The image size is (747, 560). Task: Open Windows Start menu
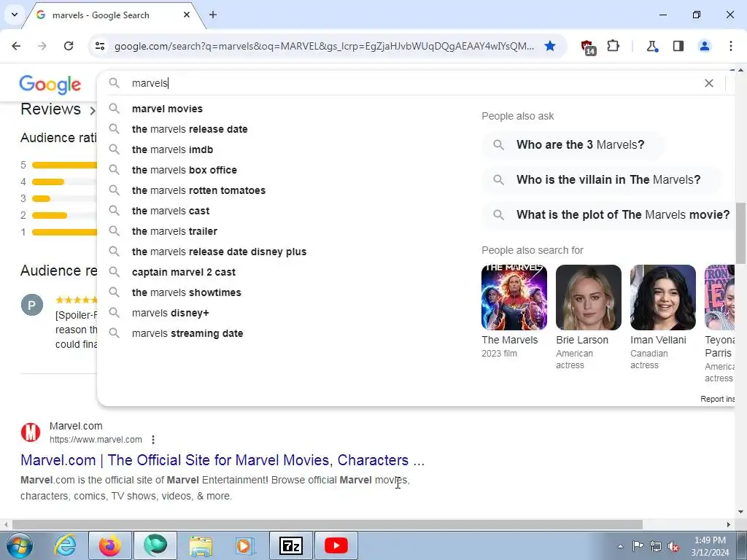tap(20, 545)
